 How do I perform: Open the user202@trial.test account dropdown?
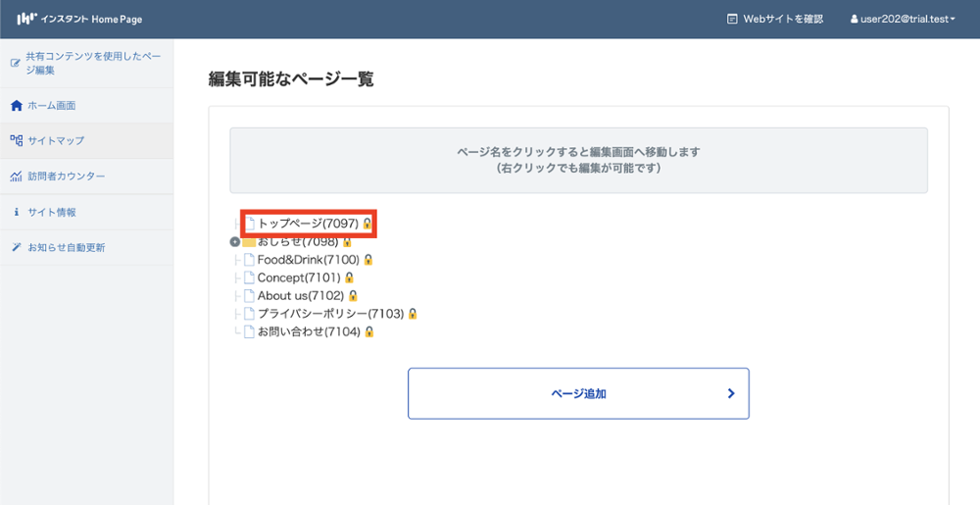coord(903,19)
